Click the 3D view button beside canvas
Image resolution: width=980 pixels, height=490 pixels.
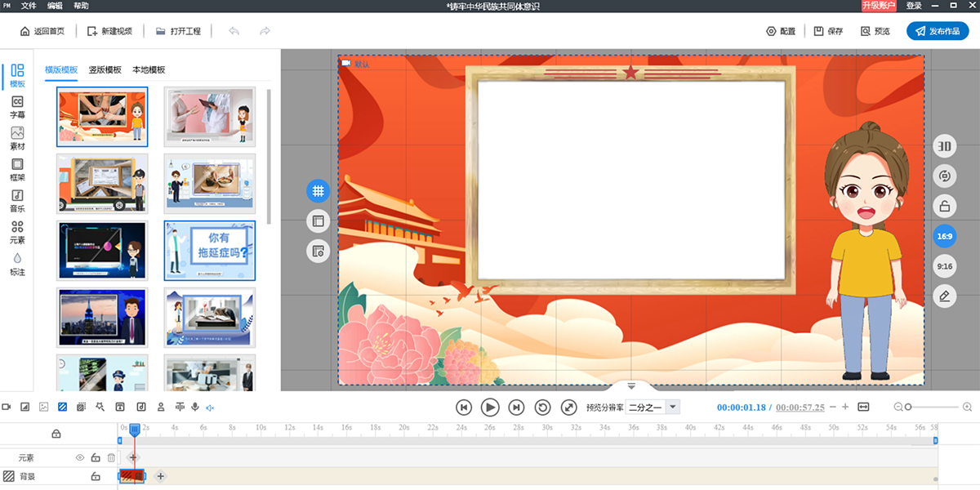click(945, 146)
